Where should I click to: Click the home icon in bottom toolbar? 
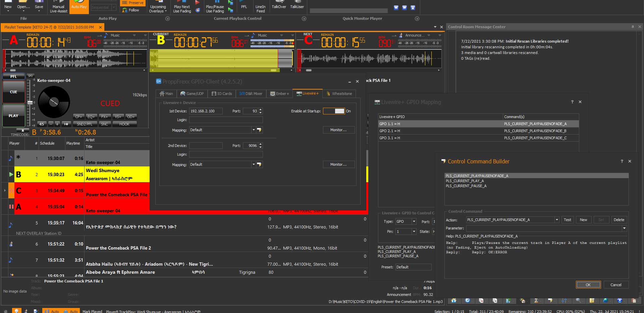coord(453,301)
